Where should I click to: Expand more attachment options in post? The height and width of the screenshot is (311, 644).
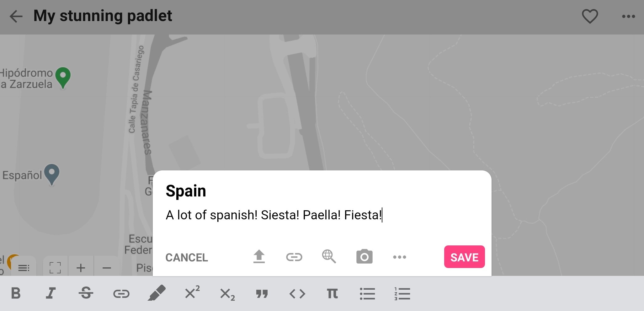399,257
